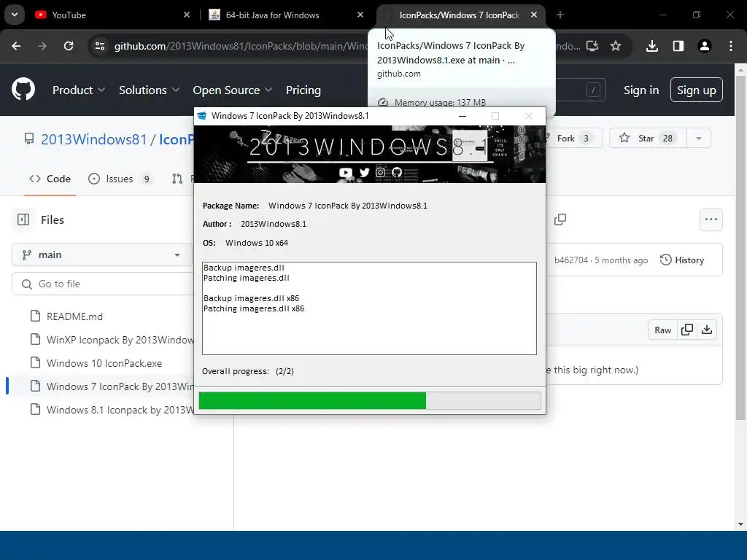Close the YouTube tab
This screenshot has height=560, width=747.
[x=187, y=15]
